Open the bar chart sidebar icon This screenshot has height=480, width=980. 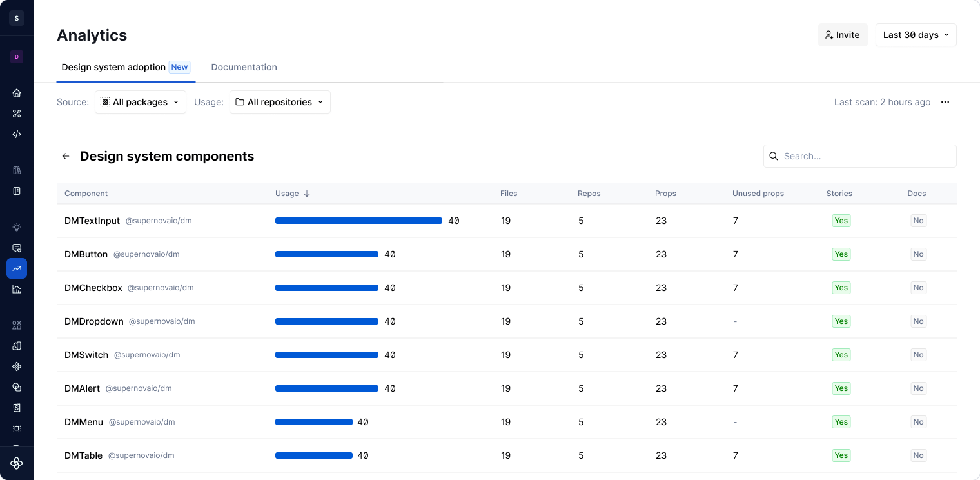click(17, 289)
